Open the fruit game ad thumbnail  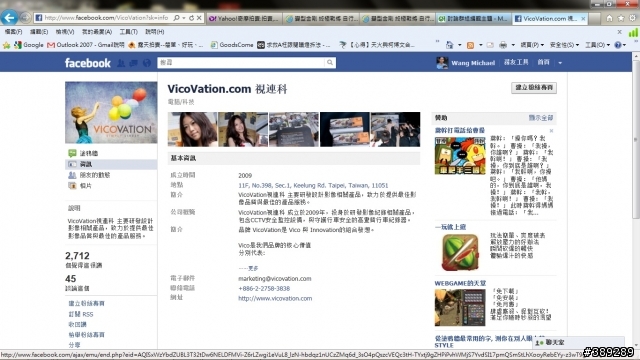[460, 252]
